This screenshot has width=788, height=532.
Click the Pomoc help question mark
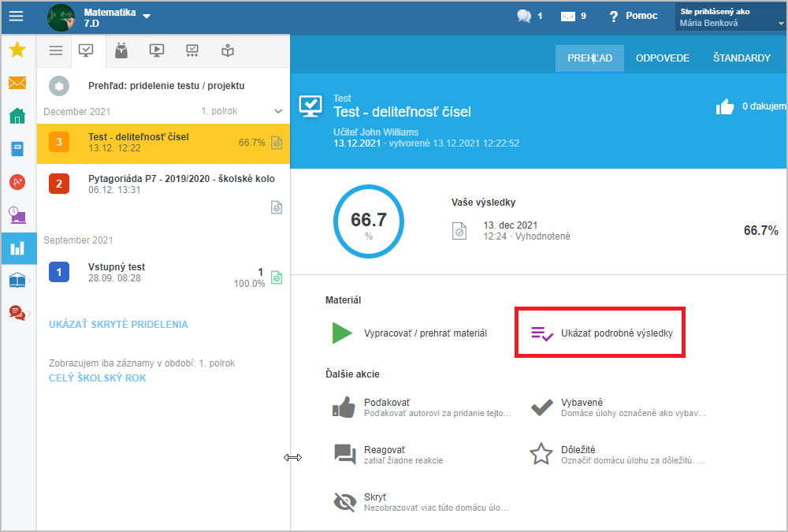click(x=614, y=16)
